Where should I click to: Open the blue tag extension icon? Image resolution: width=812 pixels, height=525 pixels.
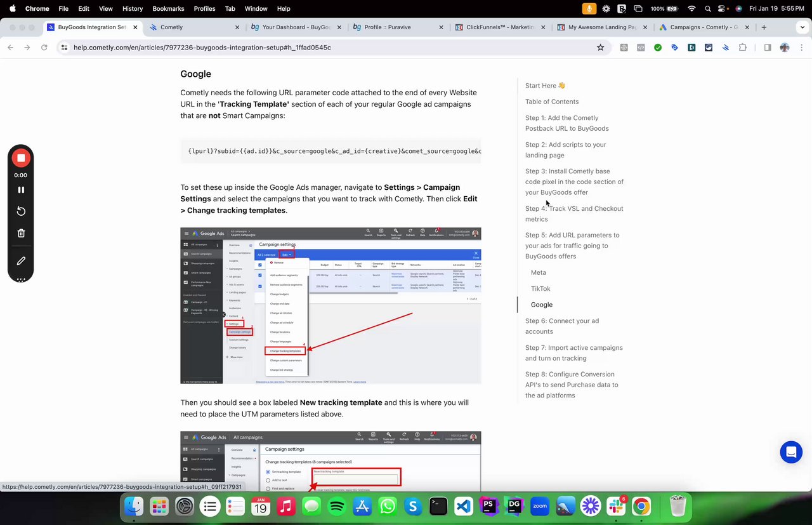(x=674, y=48)
